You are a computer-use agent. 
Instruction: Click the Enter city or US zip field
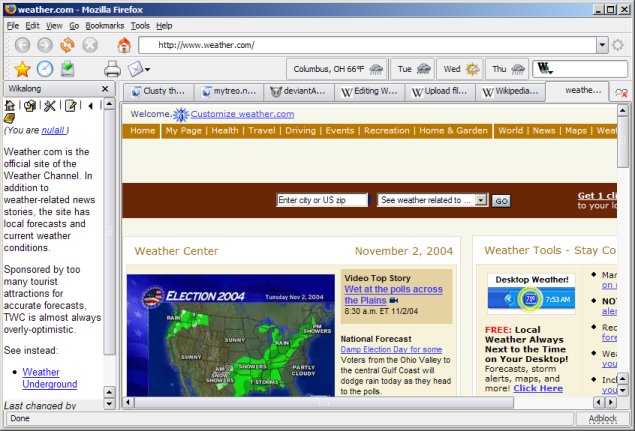point(322,200)
